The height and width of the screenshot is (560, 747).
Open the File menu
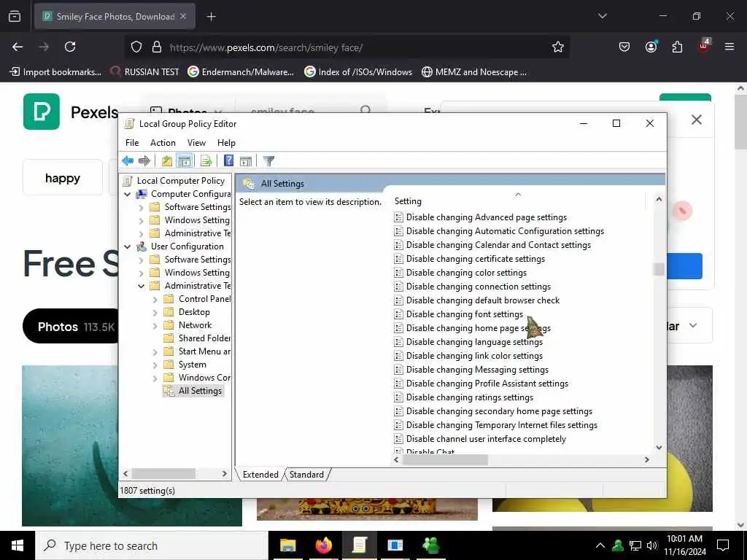point(132,143)
